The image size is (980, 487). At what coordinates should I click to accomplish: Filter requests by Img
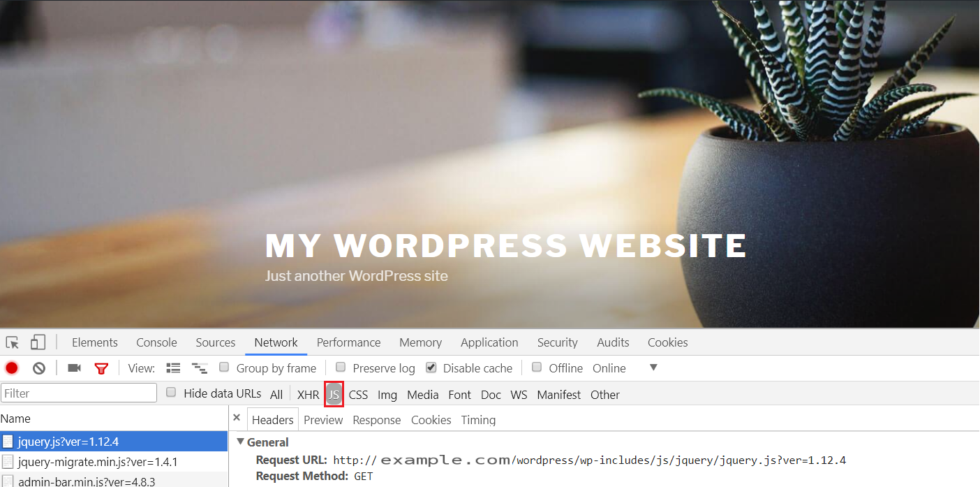point(387,395)
